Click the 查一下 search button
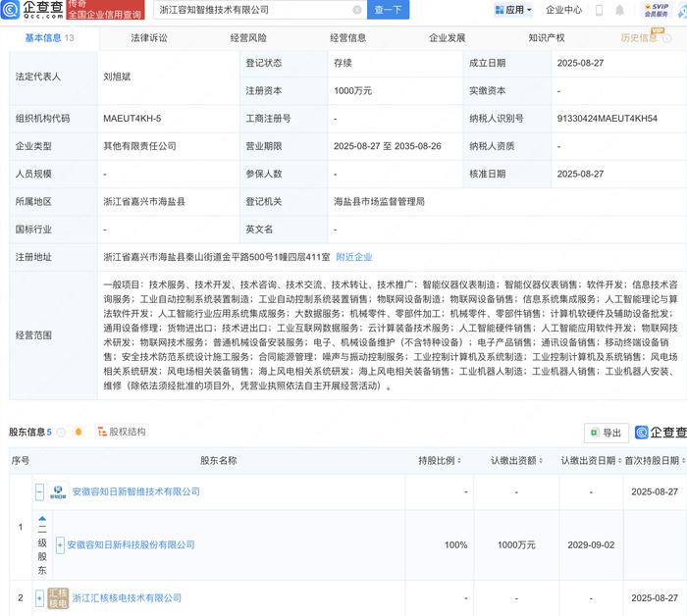 click(389, 10)
